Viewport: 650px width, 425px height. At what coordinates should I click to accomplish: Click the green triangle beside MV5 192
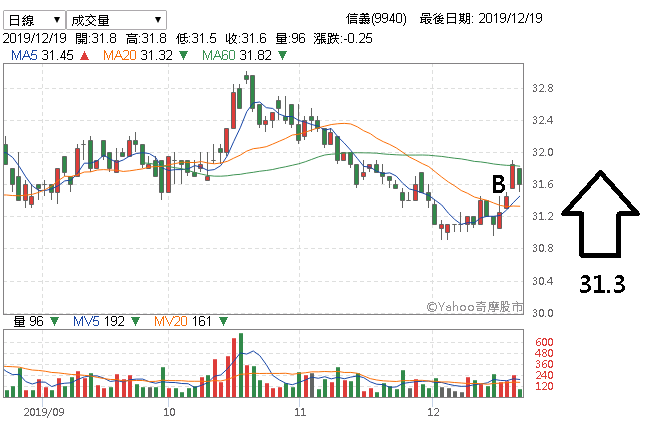point(135,321)
